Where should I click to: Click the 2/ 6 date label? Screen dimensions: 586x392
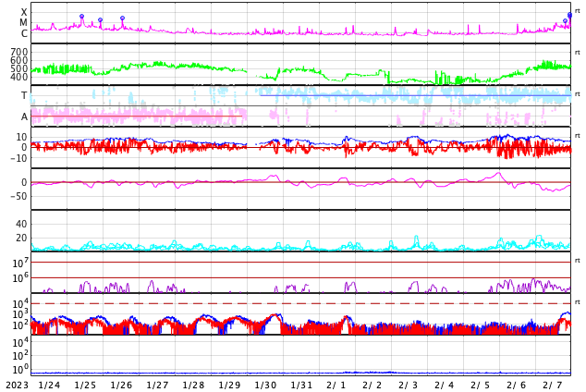tap(517, 386)
